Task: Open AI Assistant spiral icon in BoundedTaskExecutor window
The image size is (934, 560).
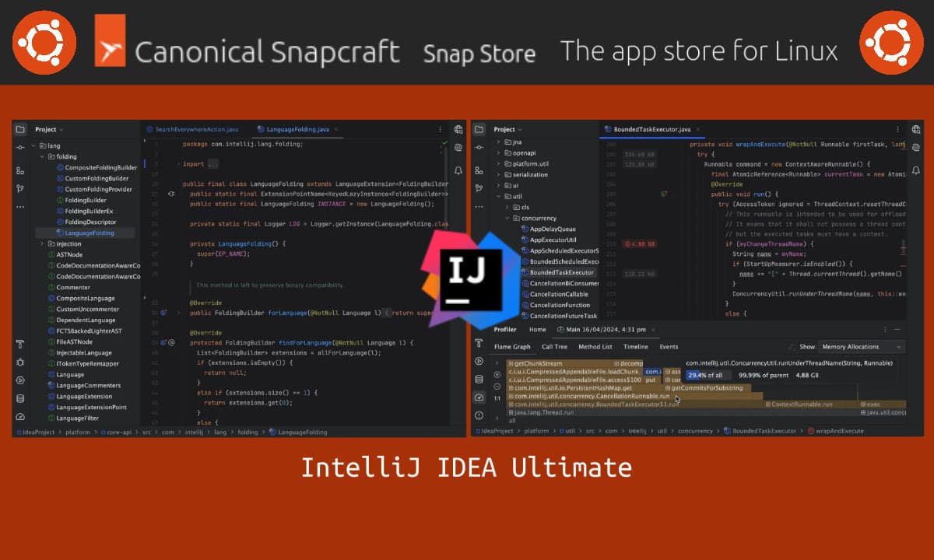Action: click(x=915, y=148)
